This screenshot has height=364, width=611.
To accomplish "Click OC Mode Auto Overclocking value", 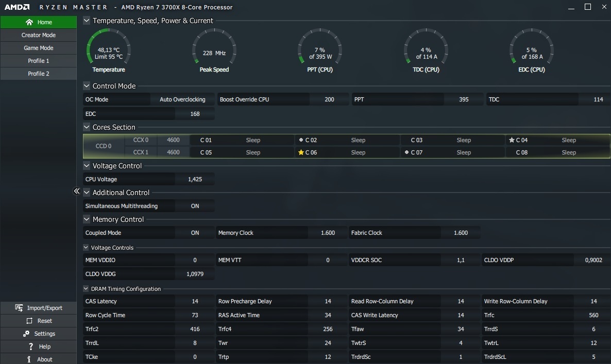I will [182, 99].
